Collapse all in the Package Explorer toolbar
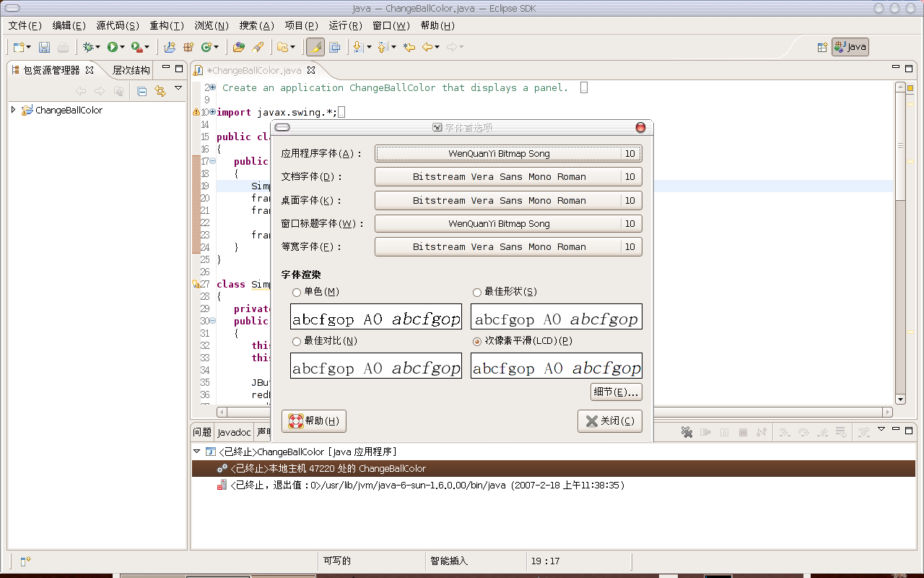Viewport: 924px width, 578px height. (x=141, y=91)
